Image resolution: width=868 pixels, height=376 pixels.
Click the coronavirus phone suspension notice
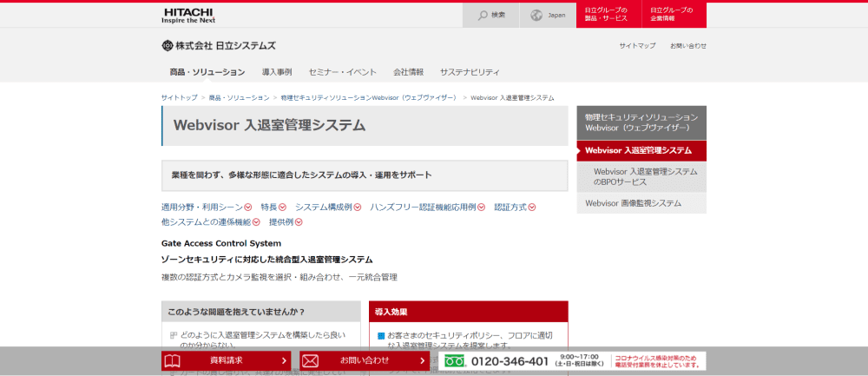click(659, 361)
